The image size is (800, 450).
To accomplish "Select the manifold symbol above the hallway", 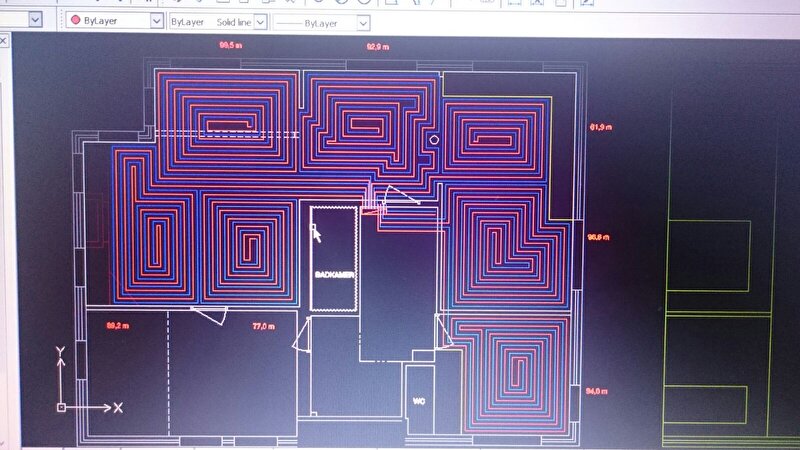I will [374, 206].
